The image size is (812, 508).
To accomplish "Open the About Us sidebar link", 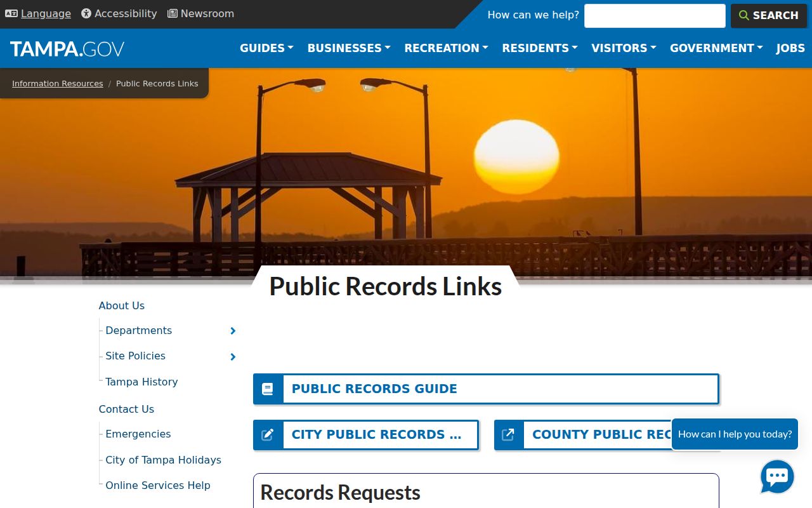I will click(x=122, y=305).
